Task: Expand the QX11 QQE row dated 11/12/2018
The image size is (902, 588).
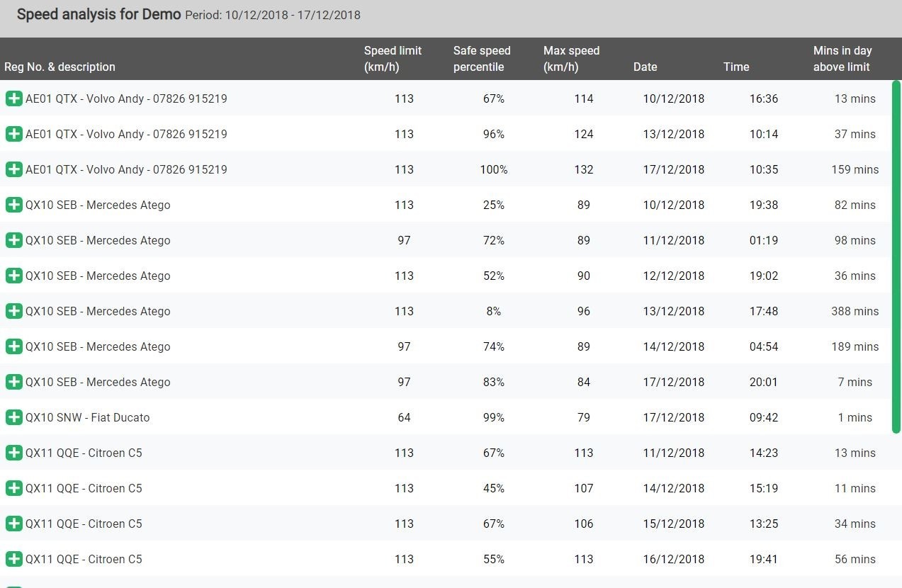Action: coord(13,453)
